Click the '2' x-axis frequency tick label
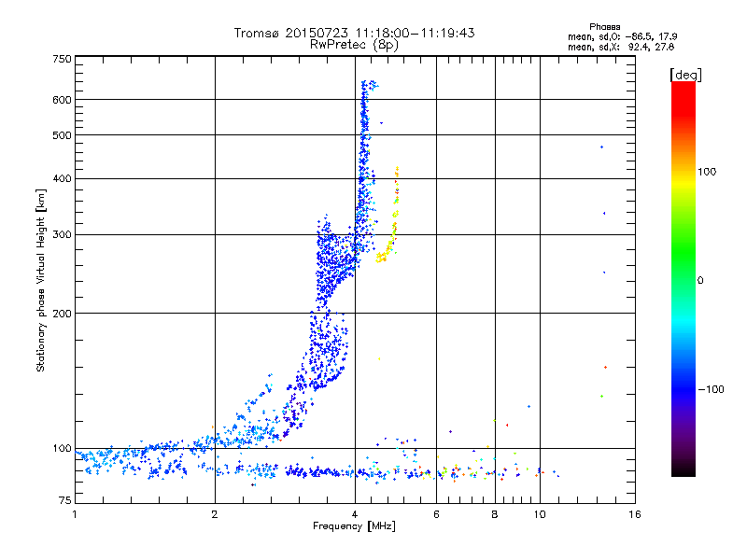Viewport: 747px width, 560px height. (x=215, y=514)
